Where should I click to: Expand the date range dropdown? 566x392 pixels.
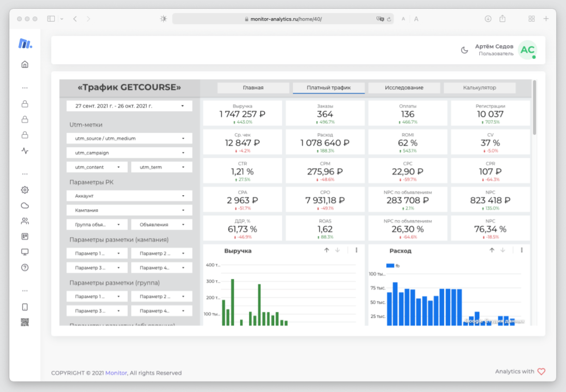(x=129, y=106)
